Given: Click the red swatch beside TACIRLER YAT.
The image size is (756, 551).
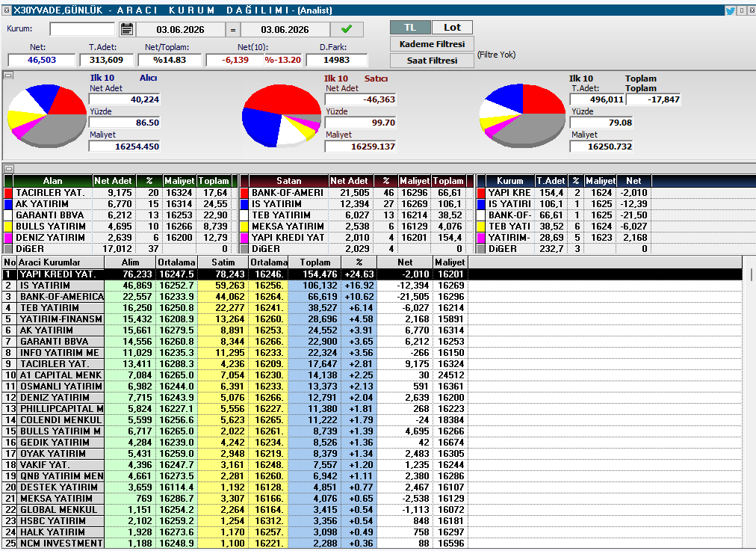Looking at the screenshot, I should [x=8, y=192].
